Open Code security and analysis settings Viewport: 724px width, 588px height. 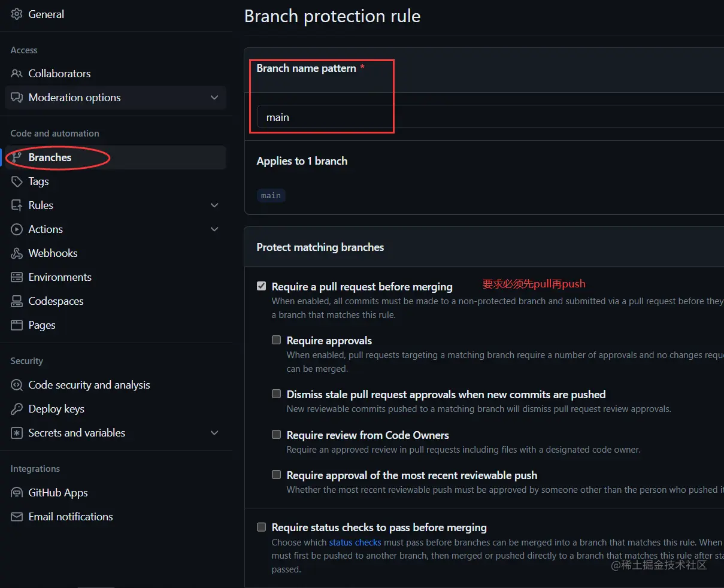click(89, 385)
